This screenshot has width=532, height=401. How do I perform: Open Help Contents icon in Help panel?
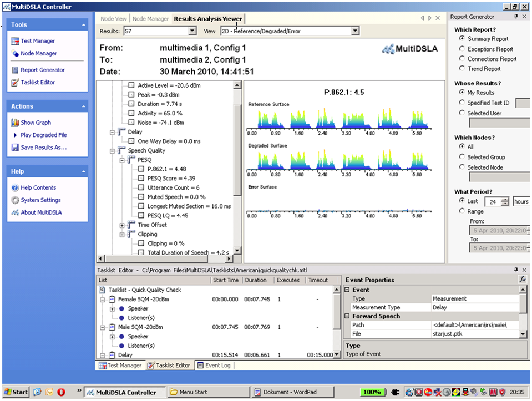coord(16,188)
